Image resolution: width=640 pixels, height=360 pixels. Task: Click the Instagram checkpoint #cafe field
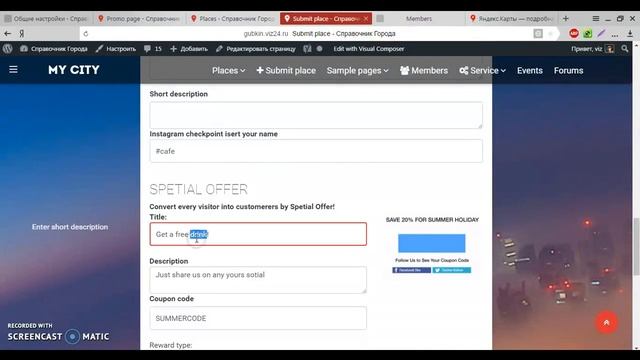tap(316, 151)
